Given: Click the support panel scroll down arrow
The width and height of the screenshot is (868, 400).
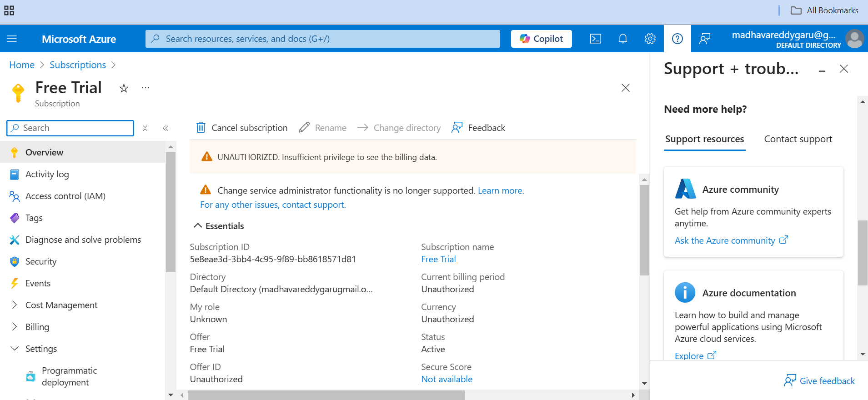Looking at the screenshot, I should tap(863, 354).
